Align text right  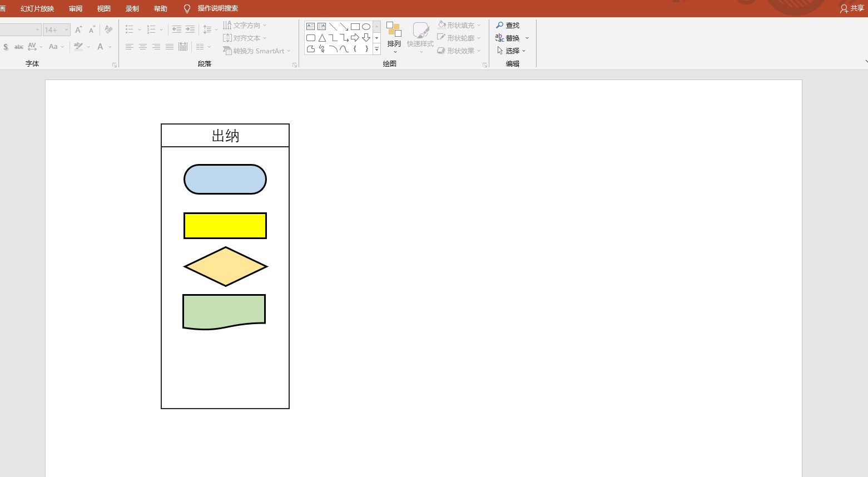[156, 47]
